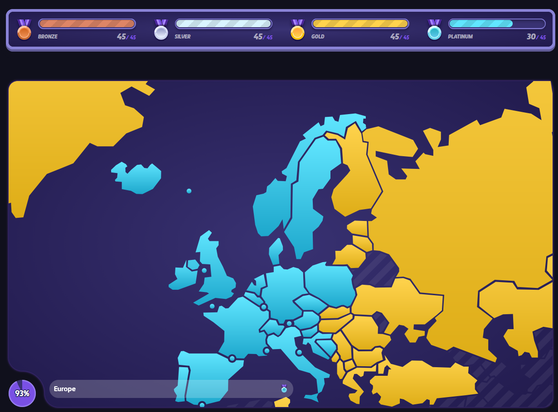This screenshot has width=558, height=412.
Task: Click the GOLD label
Action: point(318,37)
